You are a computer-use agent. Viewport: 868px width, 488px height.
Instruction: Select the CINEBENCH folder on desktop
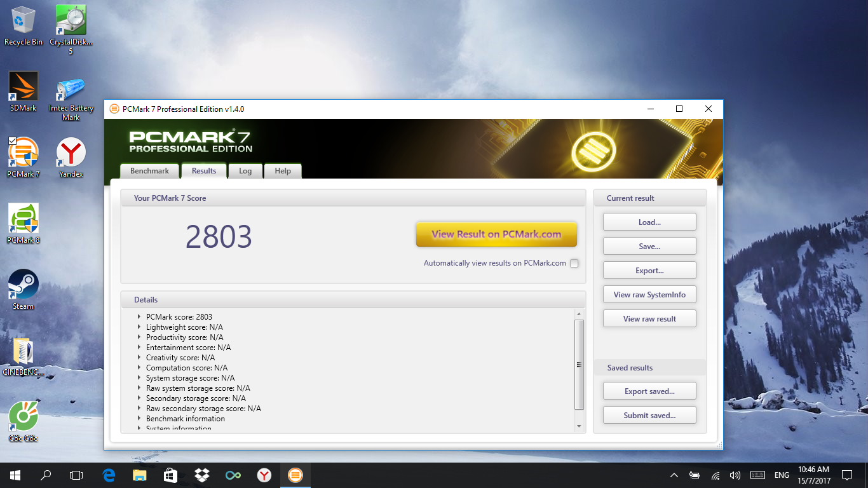[x=24, y=356]
